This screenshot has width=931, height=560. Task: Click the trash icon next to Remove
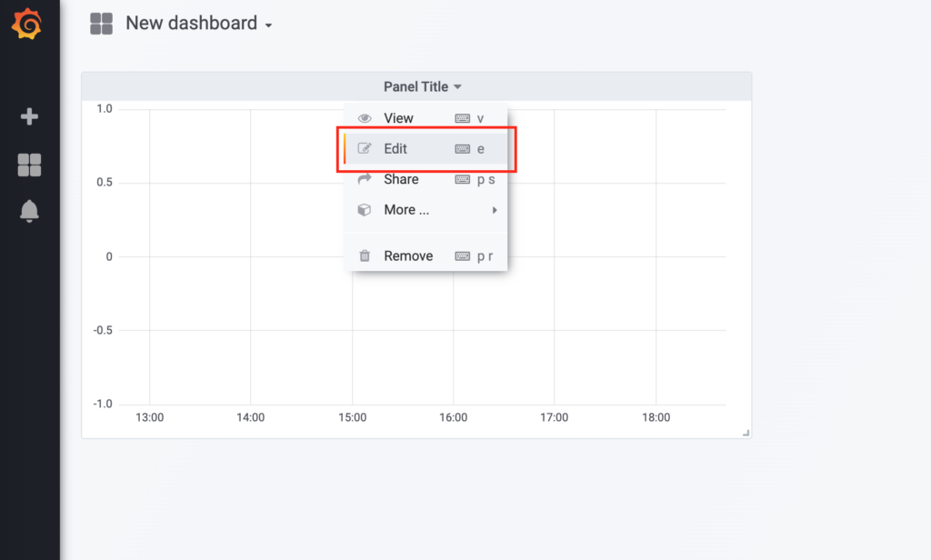365,256
